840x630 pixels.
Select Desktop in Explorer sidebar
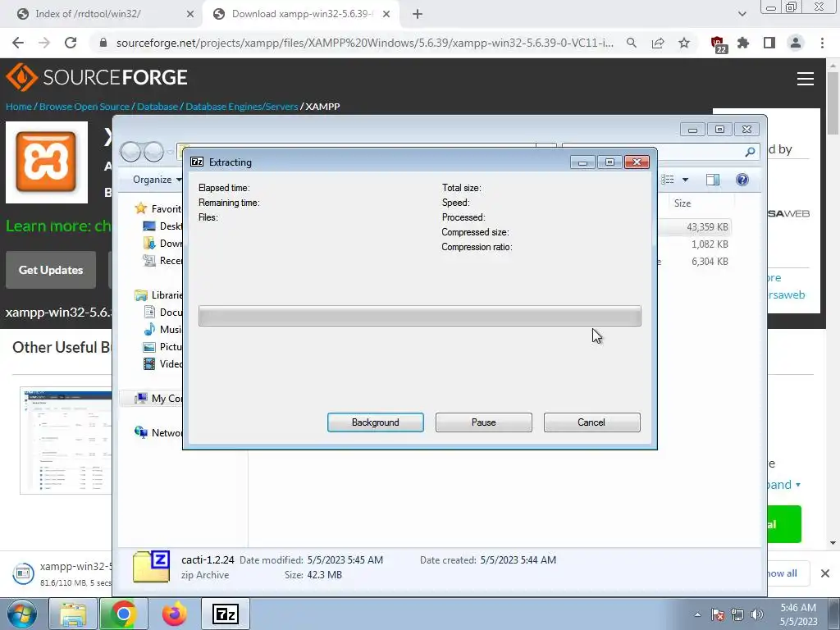pos(163,226)
